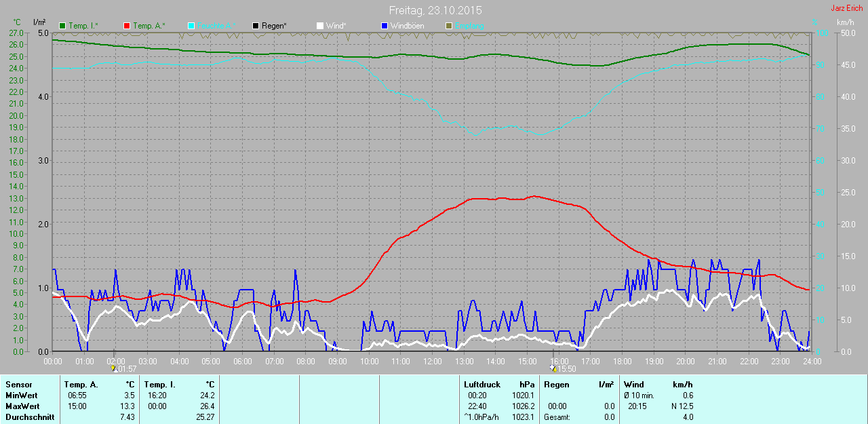The height and width of the screenshot is (424, 868).
Task: Click the sun marker icon at 01:57
Action: pyautogui.click(x=113, y=368)
